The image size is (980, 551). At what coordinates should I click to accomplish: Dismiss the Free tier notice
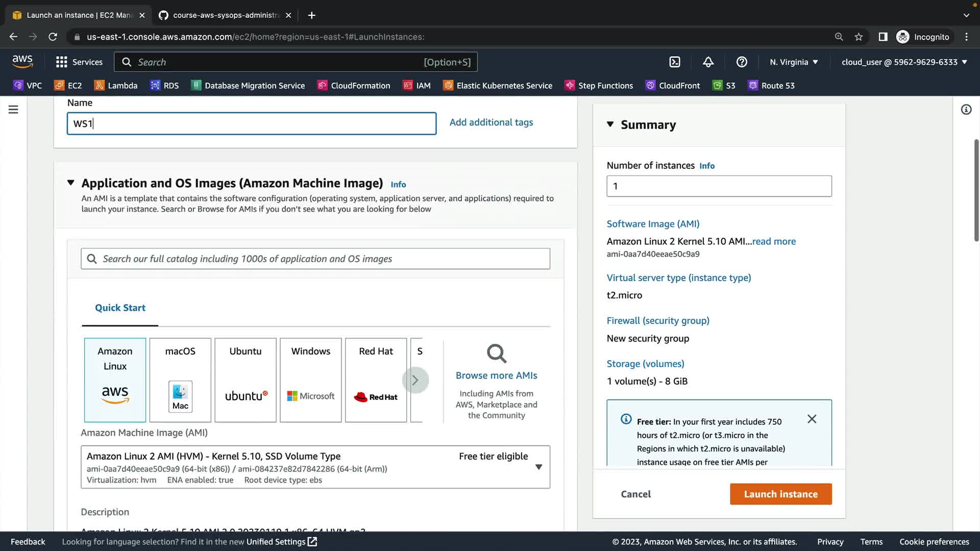pyautogui.click(x=812, y=419)
